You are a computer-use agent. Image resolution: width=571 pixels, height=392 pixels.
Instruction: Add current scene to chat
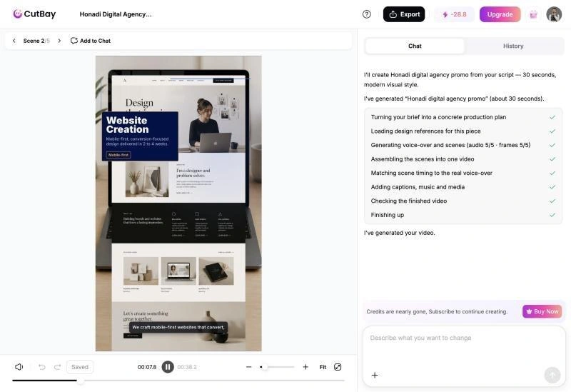91,41
